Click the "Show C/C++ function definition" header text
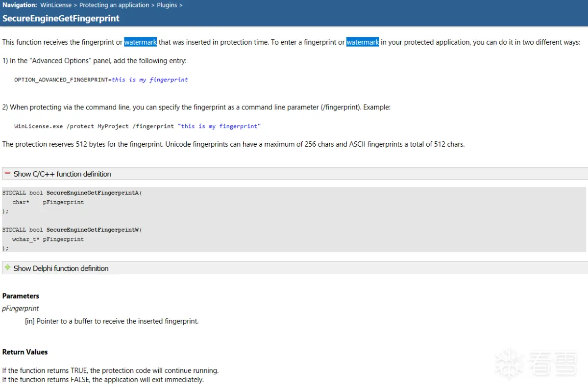 click(62, 174)
